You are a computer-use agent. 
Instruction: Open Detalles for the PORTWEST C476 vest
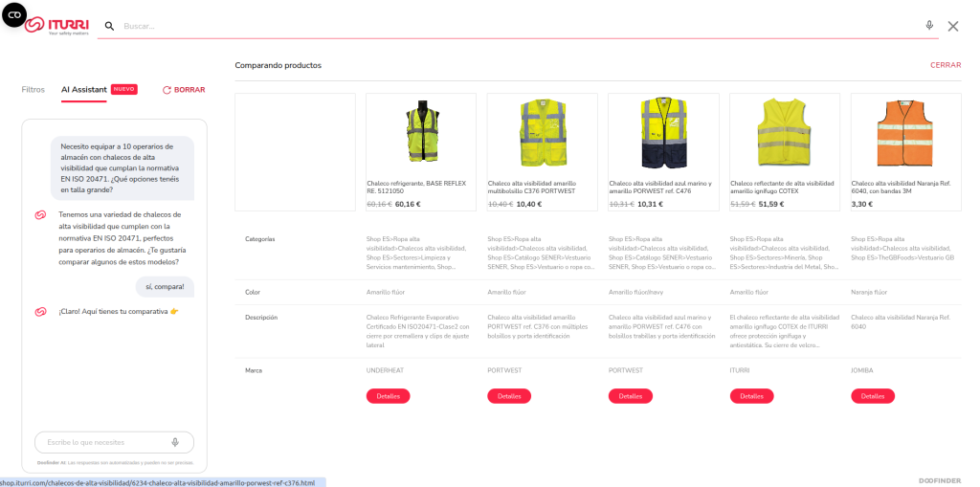pyautogui.click(x=631, y=396)
